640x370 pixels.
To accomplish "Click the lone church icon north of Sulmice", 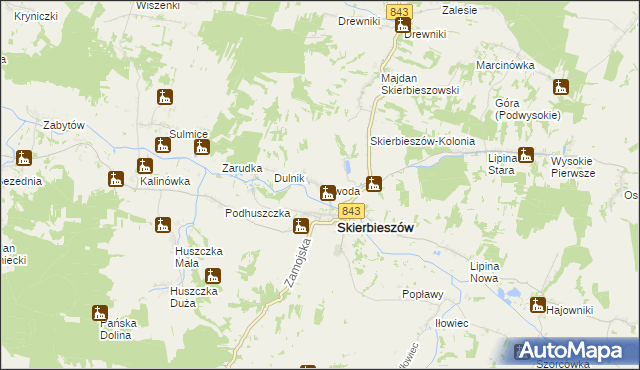I will [x=165, y=97].
